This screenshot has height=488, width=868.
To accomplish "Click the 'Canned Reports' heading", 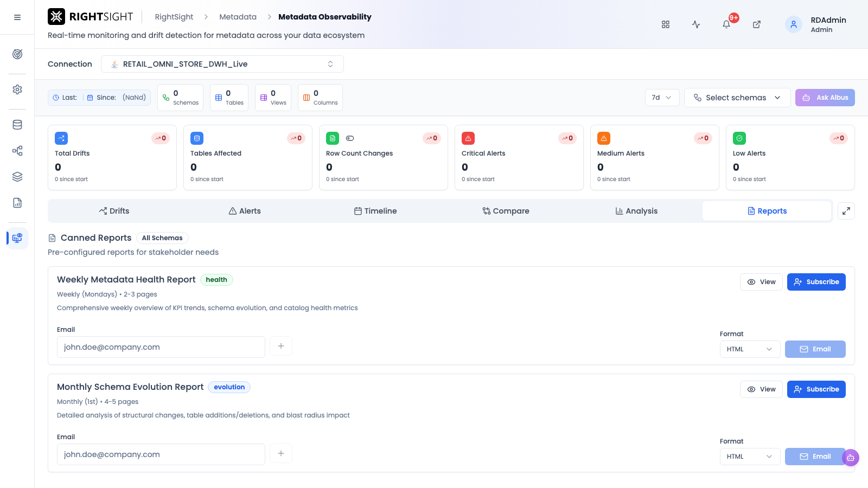I will pos(96,238).
